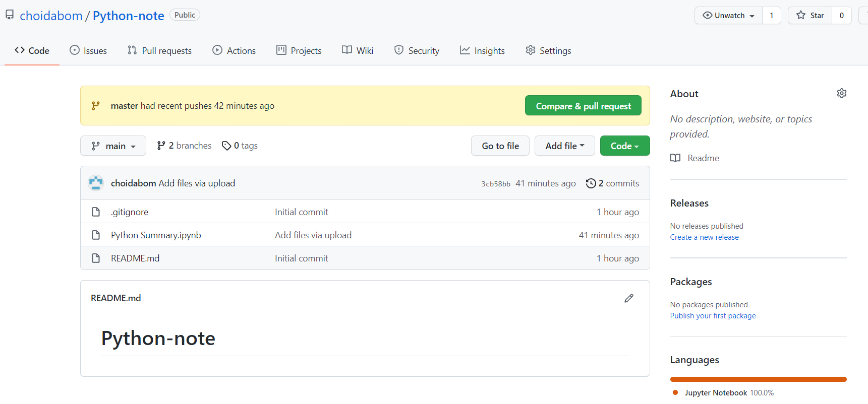Click the choidabom avatar in commit row

(96, 183)
